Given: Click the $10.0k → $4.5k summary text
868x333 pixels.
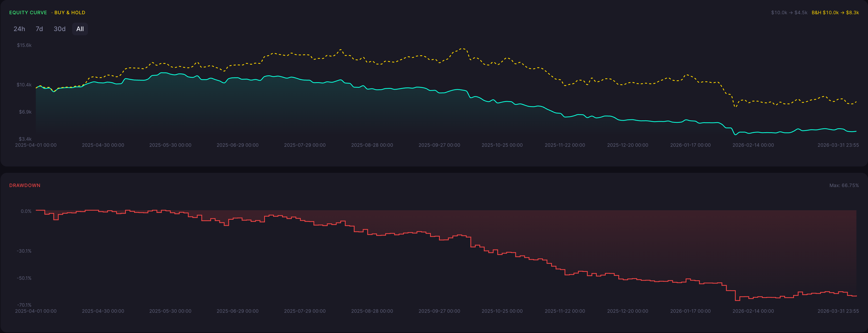Looking at the screenshot, I should 789,12.
